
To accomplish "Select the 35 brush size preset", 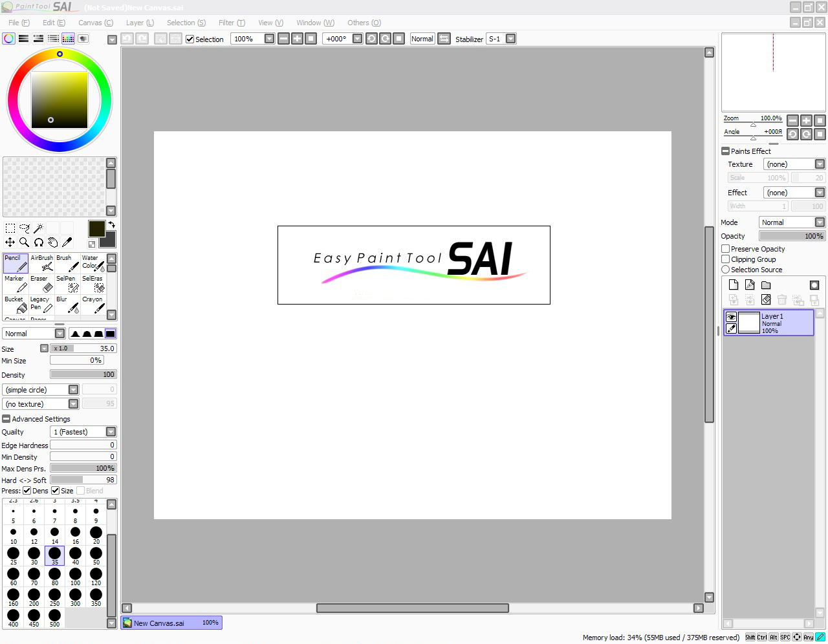I will [55, 555].
